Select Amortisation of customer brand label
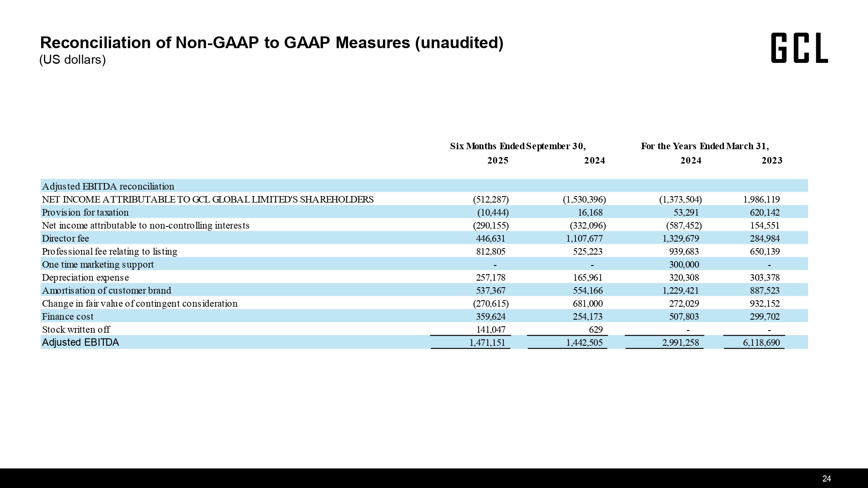This screenshot has width=868, height=488. tap(106, 291)
